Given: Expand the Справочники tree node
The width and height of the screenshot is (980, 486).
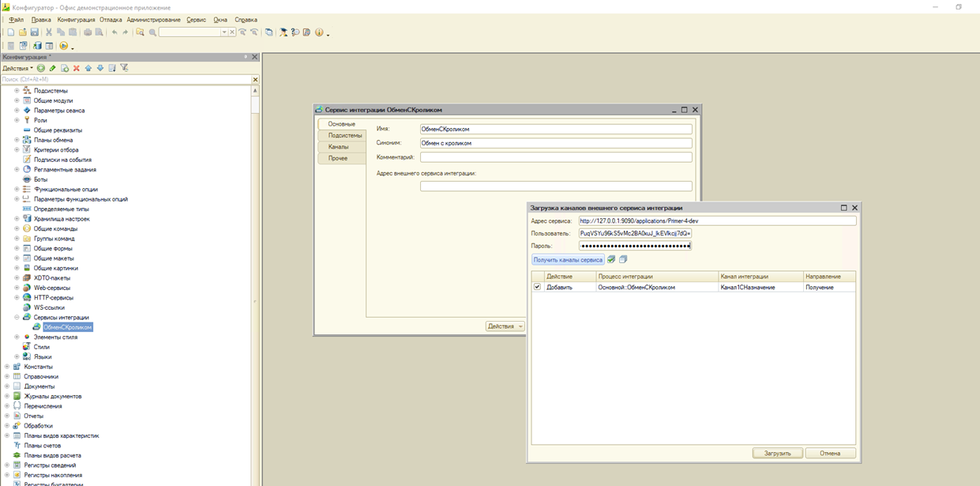Looking at the screenshot, I should click(x=7, y=377).
